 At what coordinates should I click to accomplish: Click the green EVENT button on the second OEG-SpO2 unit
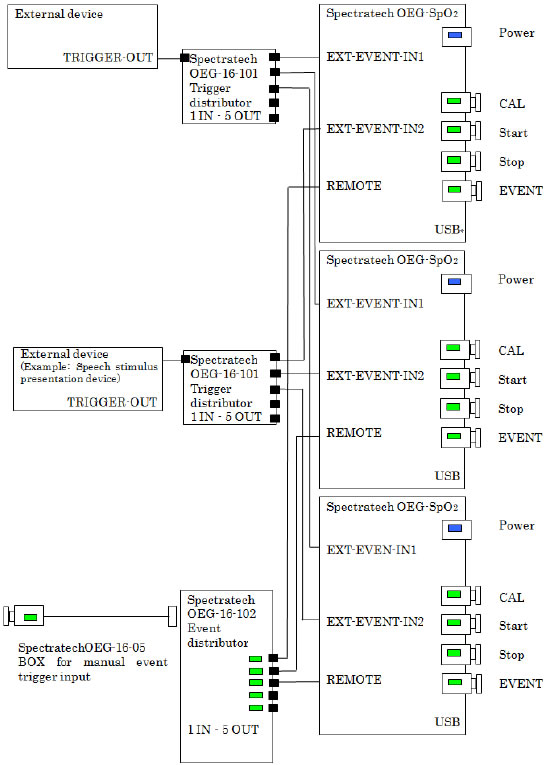point(454,436)
